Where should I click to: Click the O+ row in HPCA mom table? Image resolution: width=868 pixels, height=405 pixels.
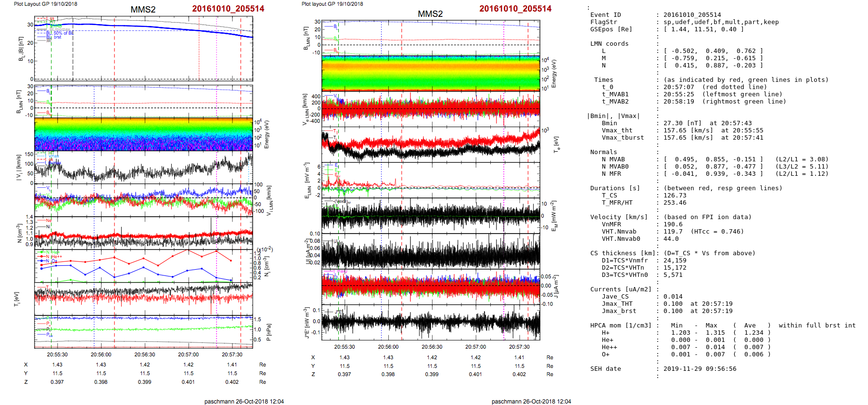605,354
